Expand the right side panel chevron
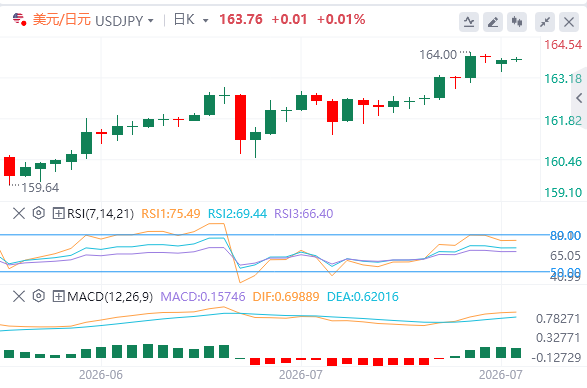 pyautogui.click(x=579, y=98)
